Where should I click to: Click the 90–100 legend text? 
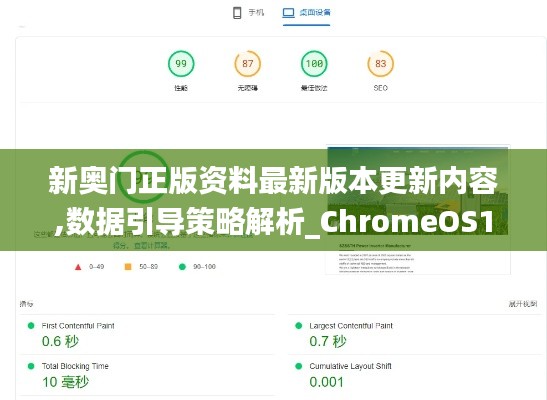tap(204, 267)
